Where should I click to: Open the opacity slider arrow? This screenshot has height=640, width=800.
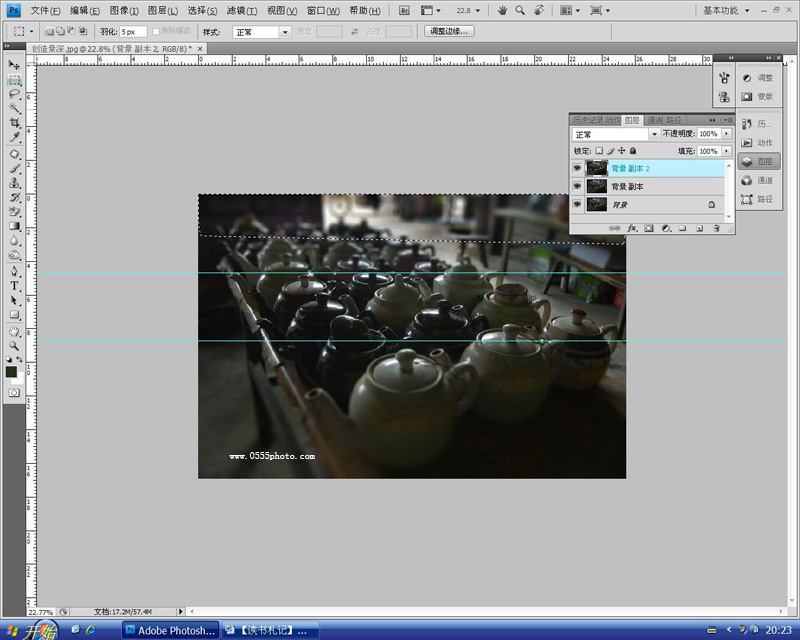tap(726, 134)
